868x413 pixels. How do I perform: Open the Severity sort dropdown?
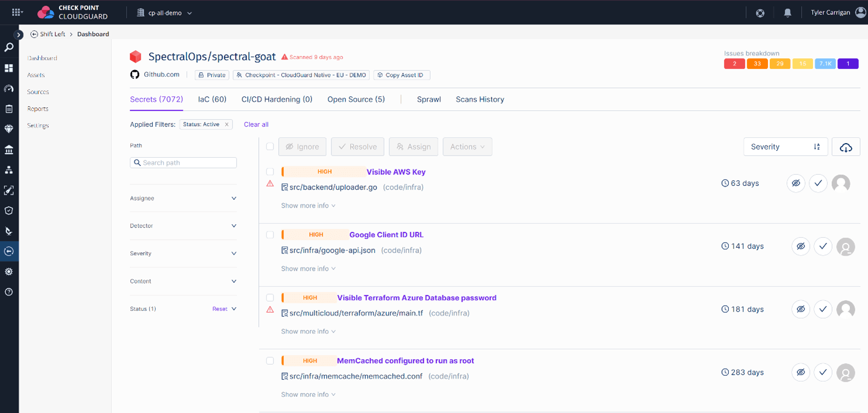click(x=786, y=147)
